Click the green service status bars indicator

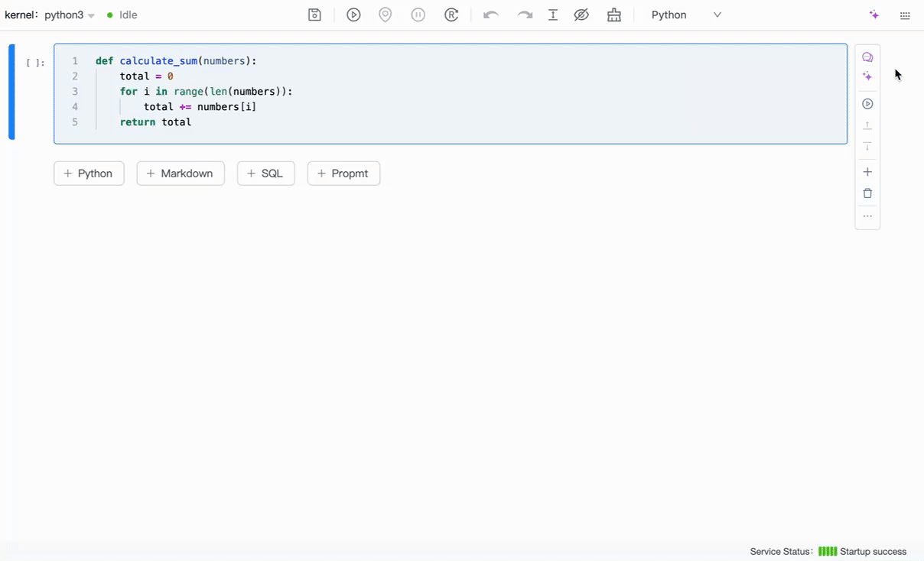click(828, 552)
